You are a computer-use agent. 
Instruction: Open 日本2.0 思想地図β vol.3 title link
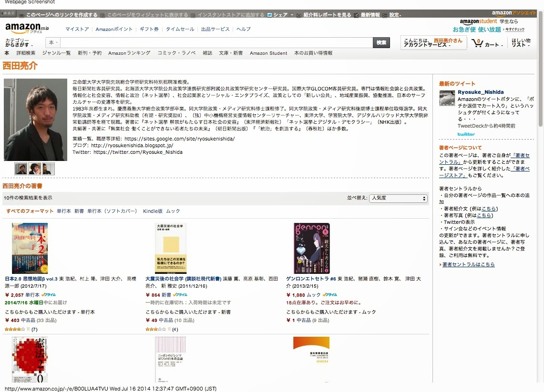[x=31, y=279]
